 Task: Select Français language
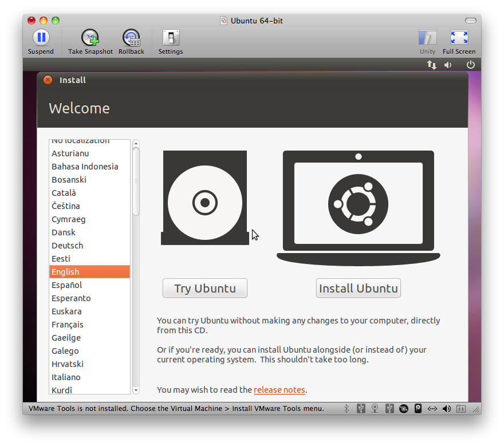89,325
